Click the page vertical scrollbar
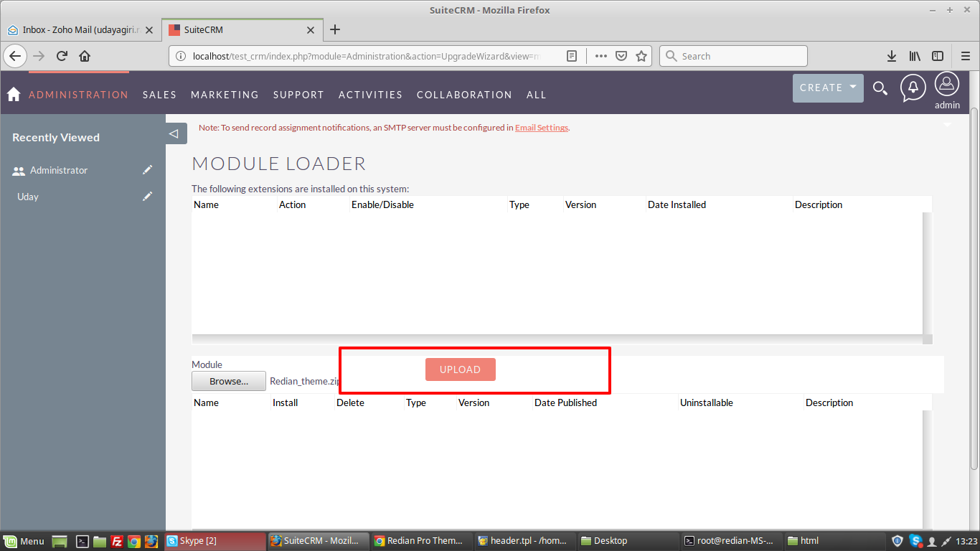This screenshot has height=551, width=980. click(x=974, y=287)
